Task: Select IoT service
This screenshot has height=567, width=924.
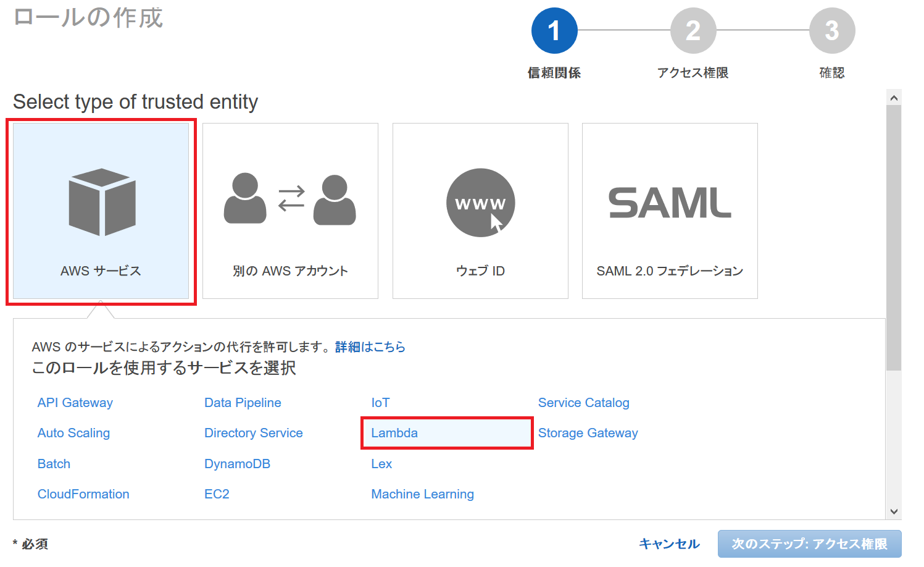Action: pyautogui.click(x=380, y=403)
